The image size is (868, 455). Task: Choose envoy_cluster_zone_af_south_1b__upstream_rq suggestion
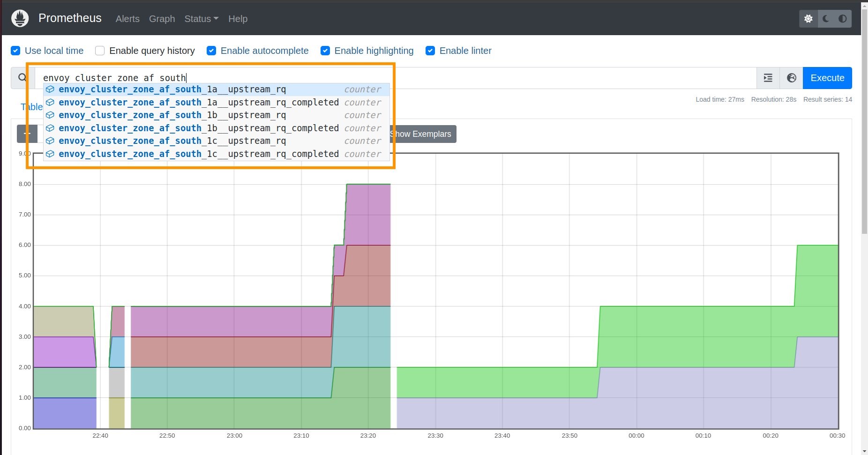217,115
